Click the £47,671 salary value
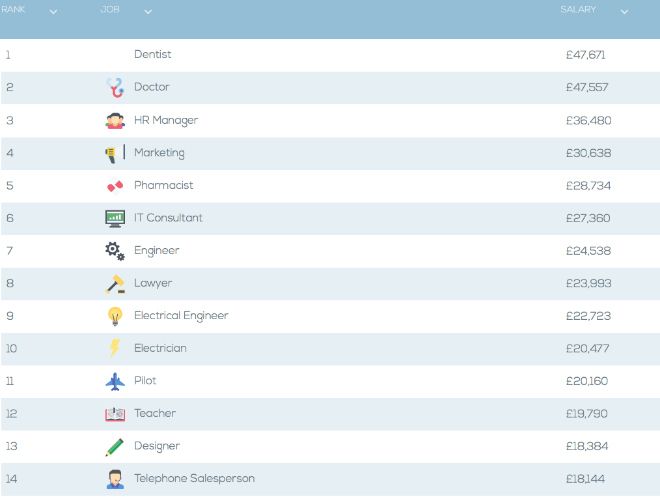Image resolution: width=660 pixels, height=497 pixels. (x=586, y=55)
